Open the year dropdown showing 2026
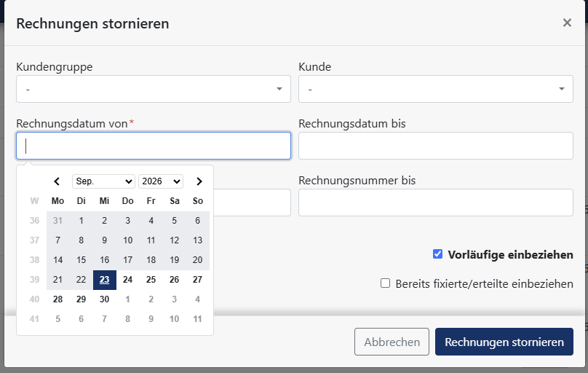588x373 pixels. 161,181
